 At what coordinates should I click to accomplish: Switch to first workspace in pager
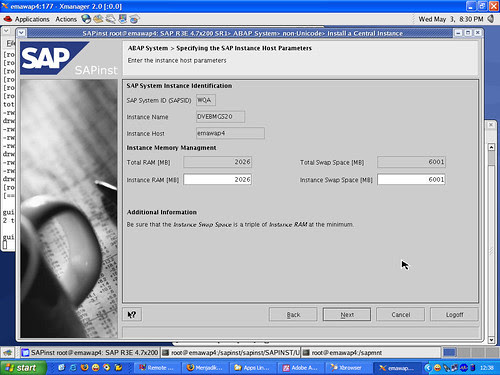[x=449, y=352]
